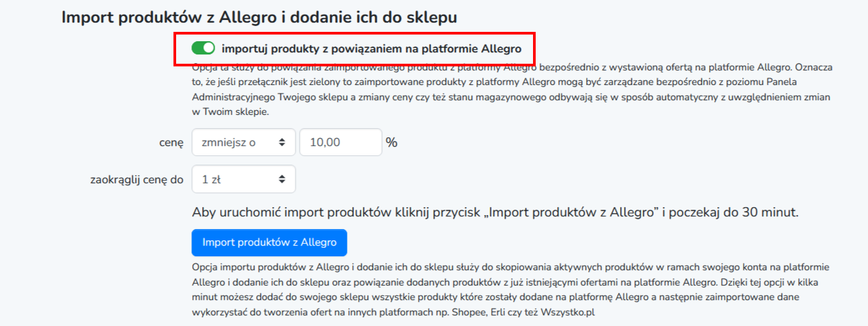Click the arrows on '1 zł' select
Viewport: 868px width, 326px height.
pyautogui.click(x=282, y=179)
